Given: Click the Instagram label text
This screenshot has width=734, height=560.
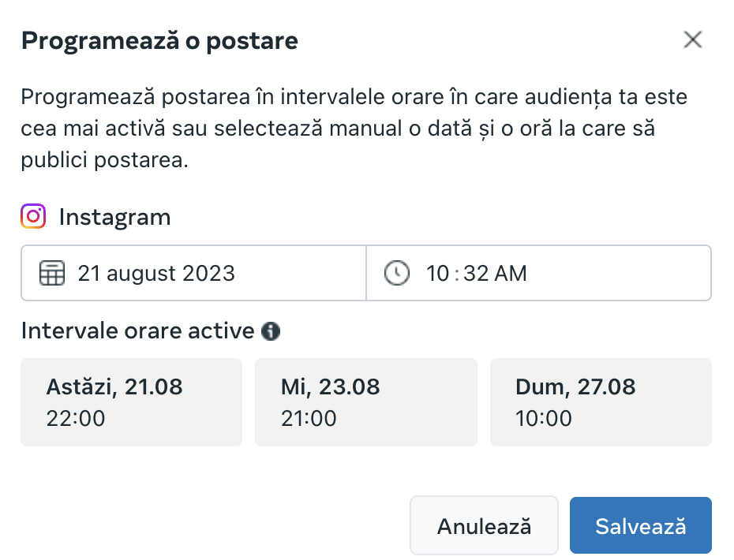Looking at the screenshot, I should 114,217.
